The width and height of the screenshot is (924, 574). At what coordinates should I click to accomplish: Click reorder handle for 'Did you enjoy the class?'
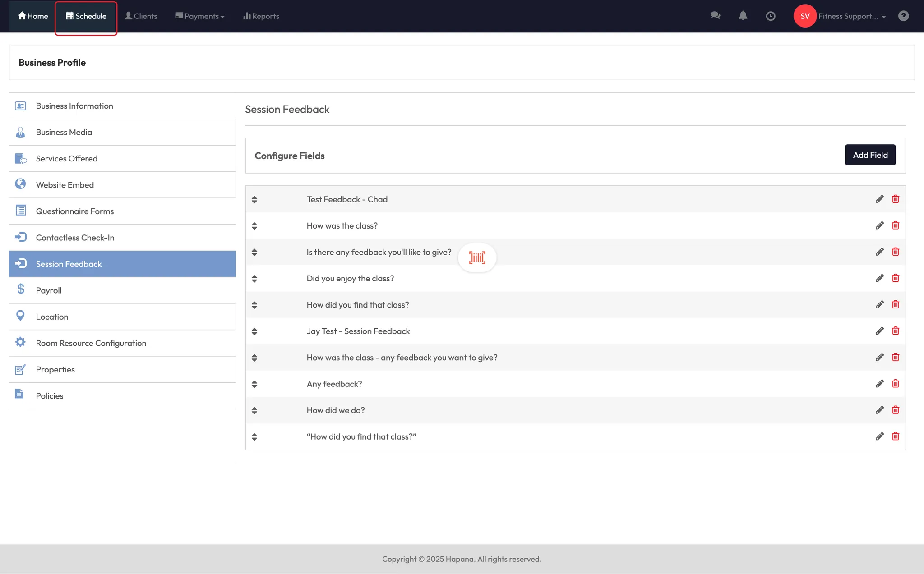point(254,279)
